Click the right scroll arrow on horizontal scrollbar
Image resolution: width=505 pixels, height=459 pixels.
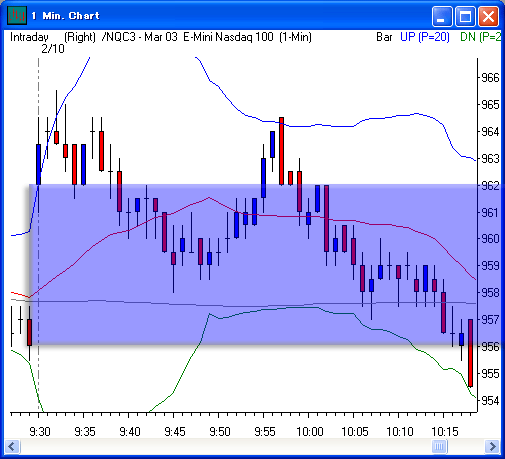(492, 446)
